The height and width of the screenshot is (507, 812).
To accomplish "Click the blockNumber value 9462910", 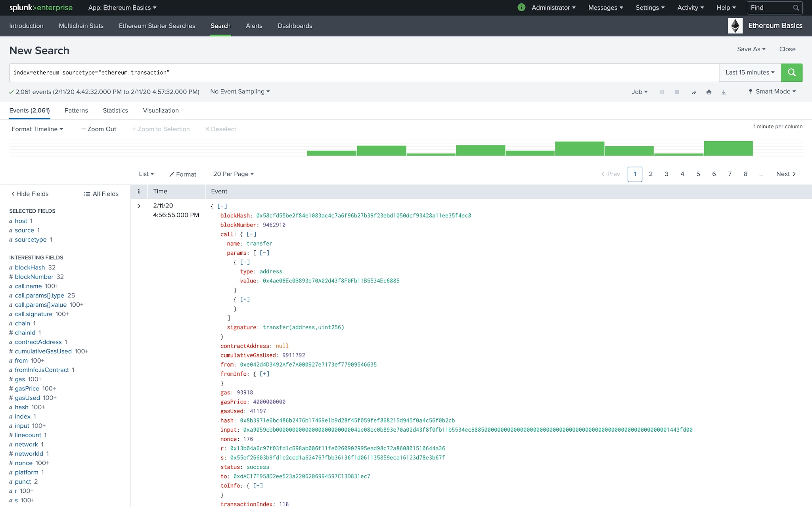I will pos(274,225).
